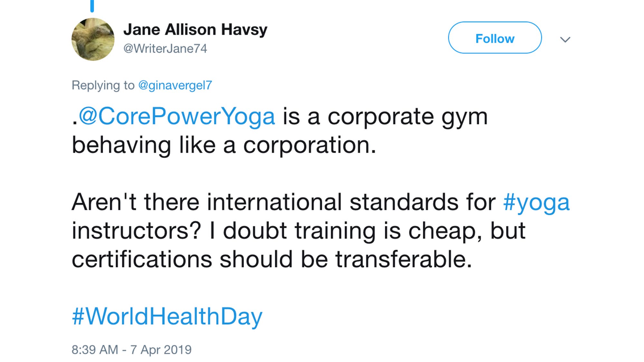Screen dimensions: 644x362
Task: Click the @WriterJane74 handle
Action: click(165, 49)
